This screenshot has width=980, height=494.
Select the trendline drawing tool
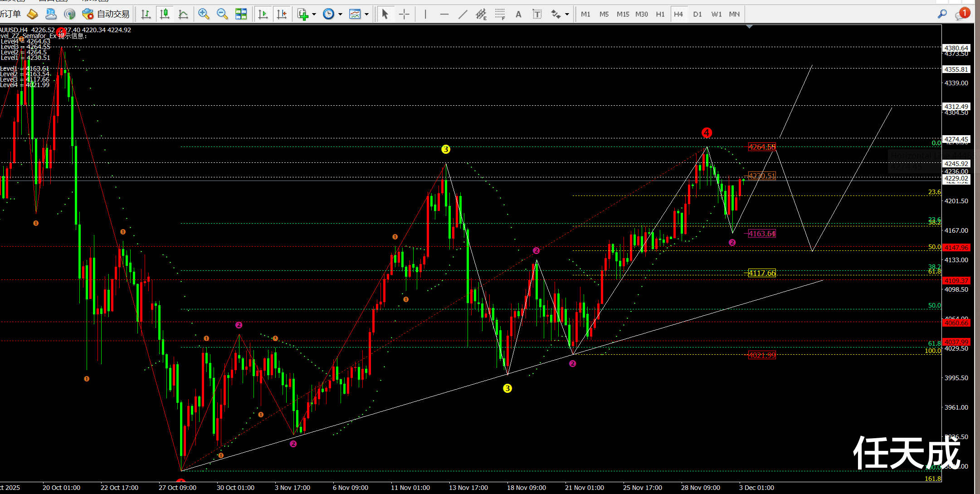click(x=463, y=14)
